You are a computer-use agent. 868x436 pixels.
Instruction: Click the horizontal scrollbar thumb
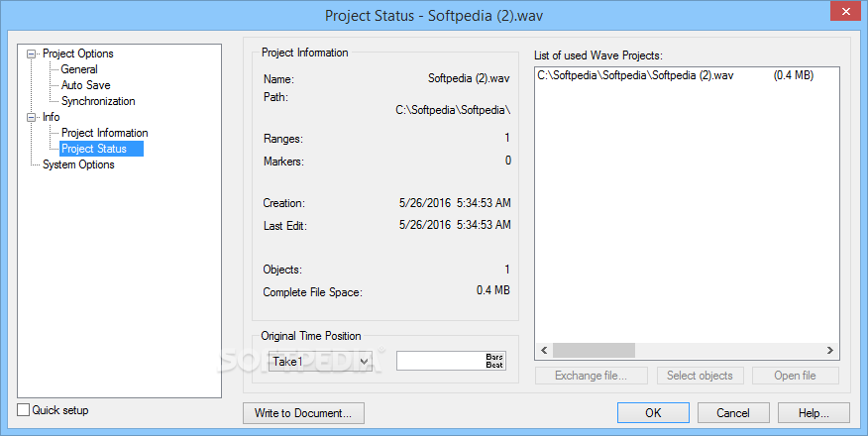[x=594, y=350]
